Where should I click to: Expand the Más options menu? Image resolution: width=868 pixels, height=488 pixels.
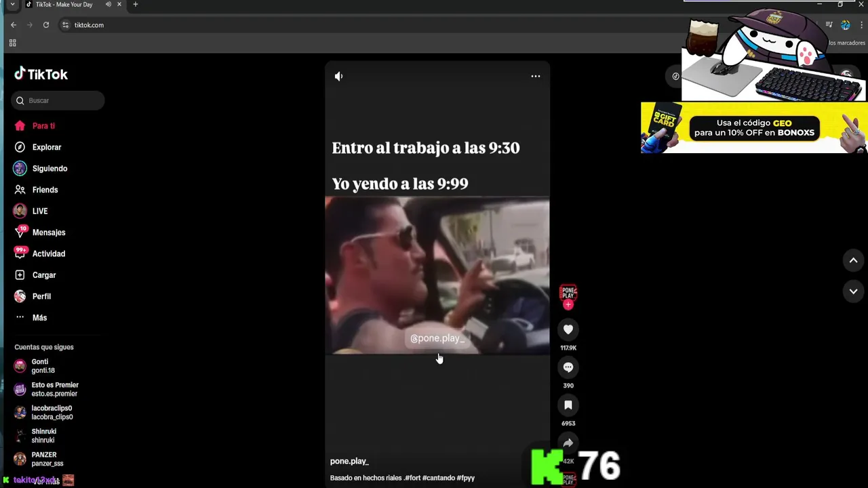click(39, 318)
